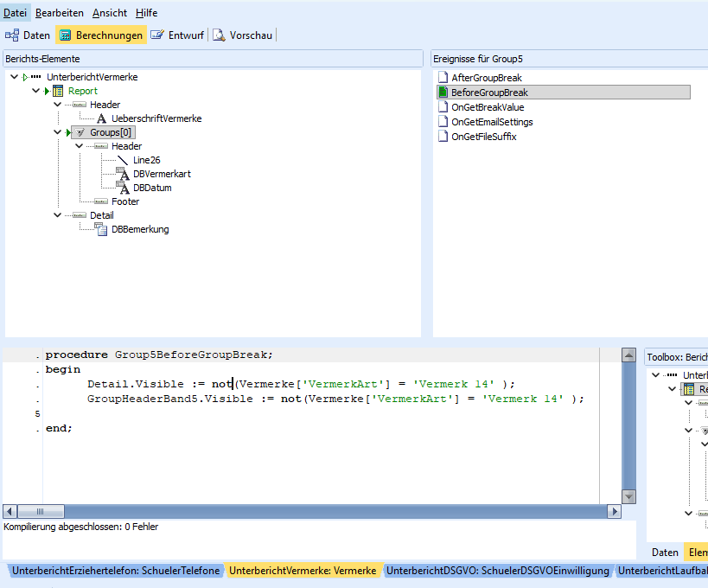708x588 pixels.
Task: Click the Footer band icon
Action: tap(101, 201)
